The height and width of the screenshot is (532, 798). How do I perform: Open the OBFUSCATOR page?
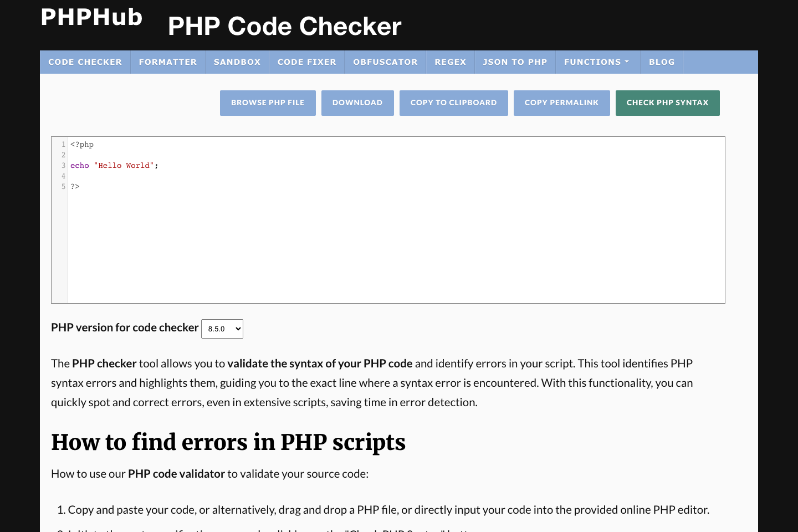(385, 62)
